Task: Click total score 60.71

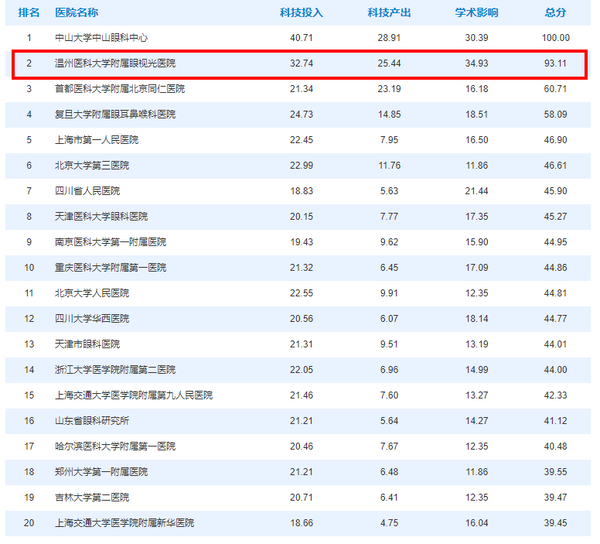Action: (556, 89)
